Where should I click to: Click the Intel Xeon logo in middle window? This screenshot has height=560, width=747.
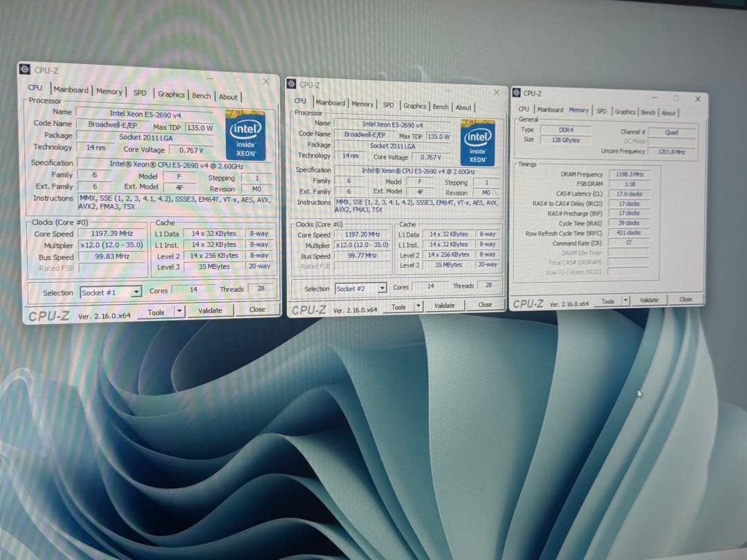(x=478, y=144)
